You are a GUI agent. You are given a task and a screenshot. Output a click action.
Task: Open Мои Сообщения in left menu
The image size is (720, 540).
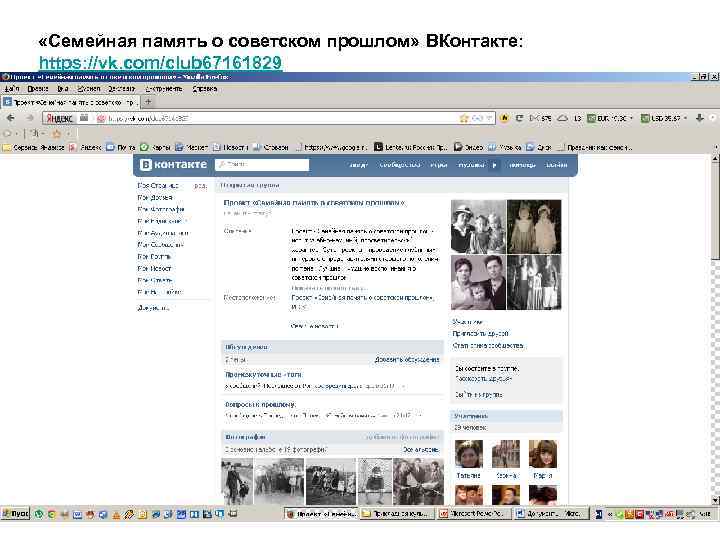coord(160,245)
